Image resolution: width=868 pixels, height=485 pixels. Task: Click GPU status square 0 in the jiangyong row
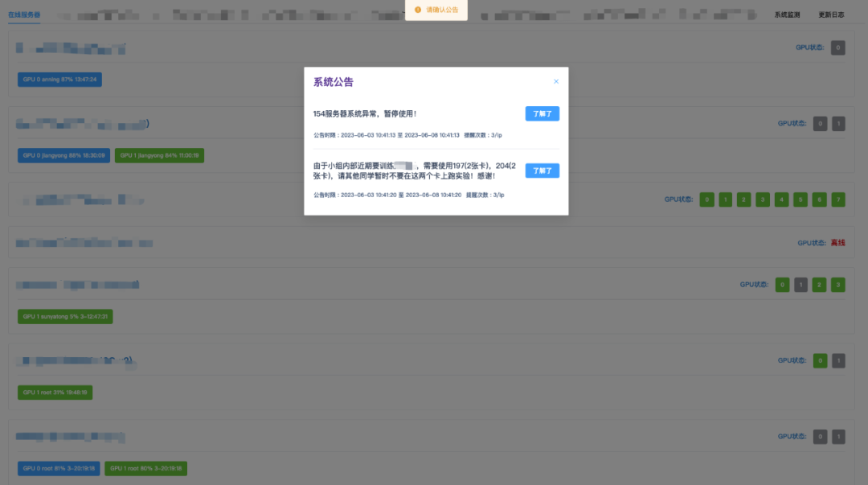point(820,124)
